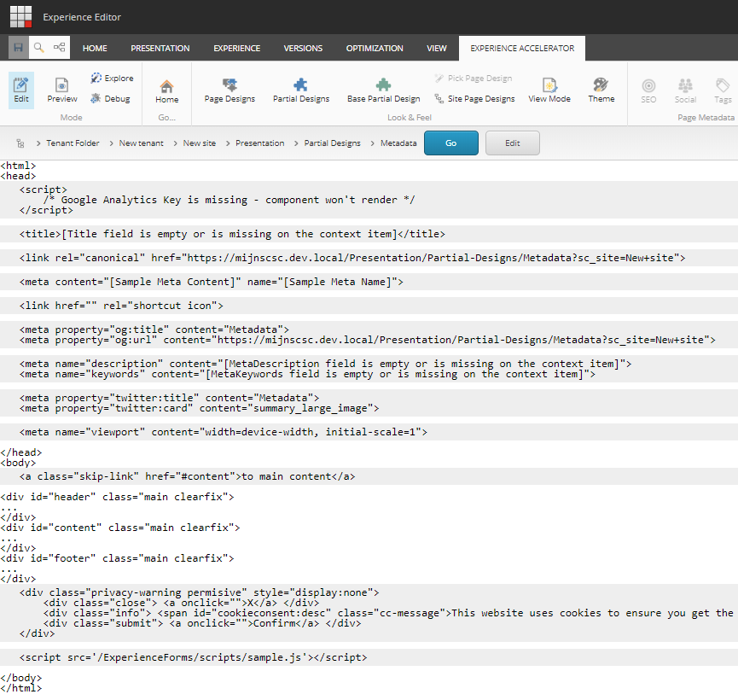Select Tenant Folder in breadcrumb
Image resolution: width=738 pixels, height=700 pixels.
point(73,143)
